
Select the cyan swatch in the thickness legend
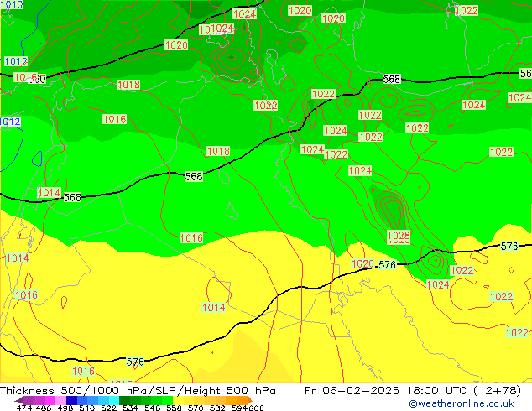click(114, 400)
